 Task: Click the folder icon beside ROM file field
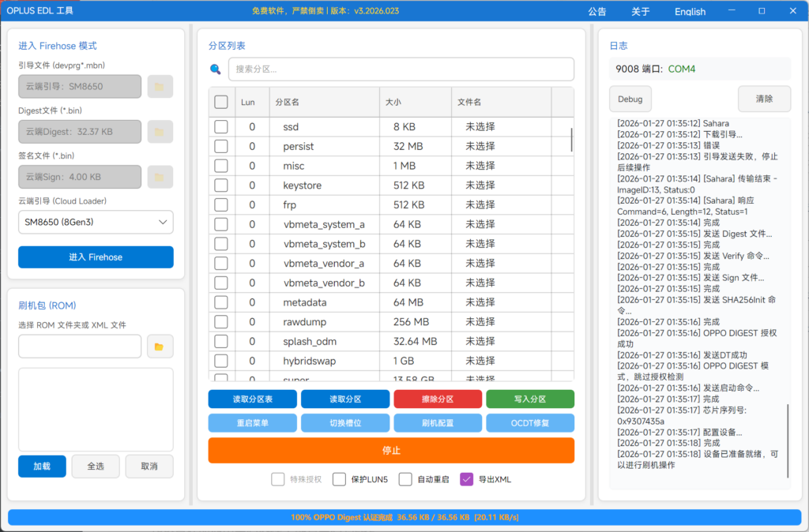[x=160, y=347]
